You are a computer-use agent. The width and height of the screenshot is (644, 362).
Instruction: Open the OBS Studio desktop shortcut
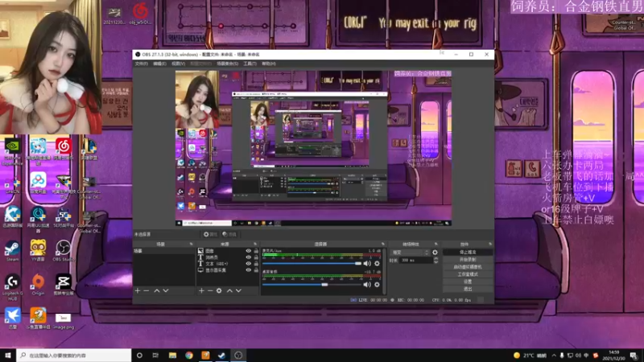pyautogui.click(x=64, y=251)
